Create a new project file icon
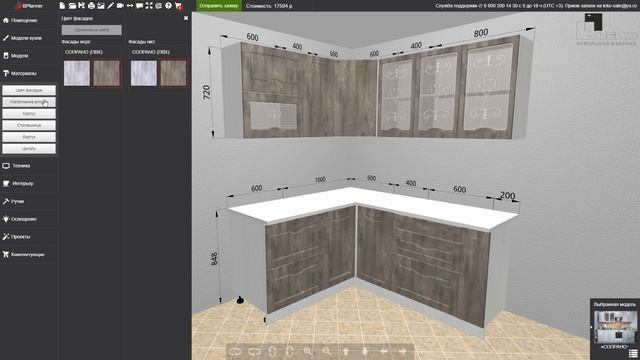The width and height of the screenshot is (640, 360). (62, 6)
